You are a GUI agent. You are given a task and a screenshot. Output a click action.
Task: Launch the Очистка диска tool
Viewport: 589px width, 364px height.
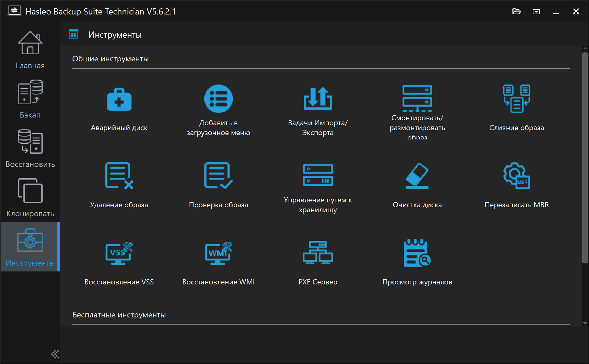417,176
